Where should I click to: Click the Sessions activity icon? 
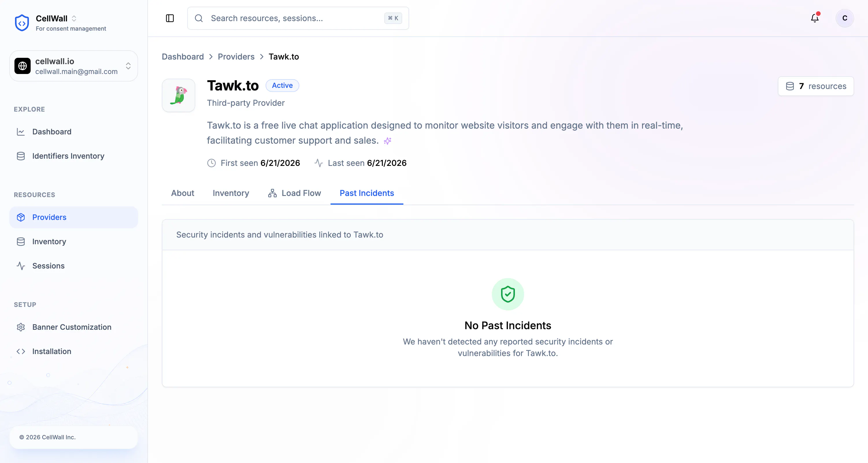[x=21, y=266]
